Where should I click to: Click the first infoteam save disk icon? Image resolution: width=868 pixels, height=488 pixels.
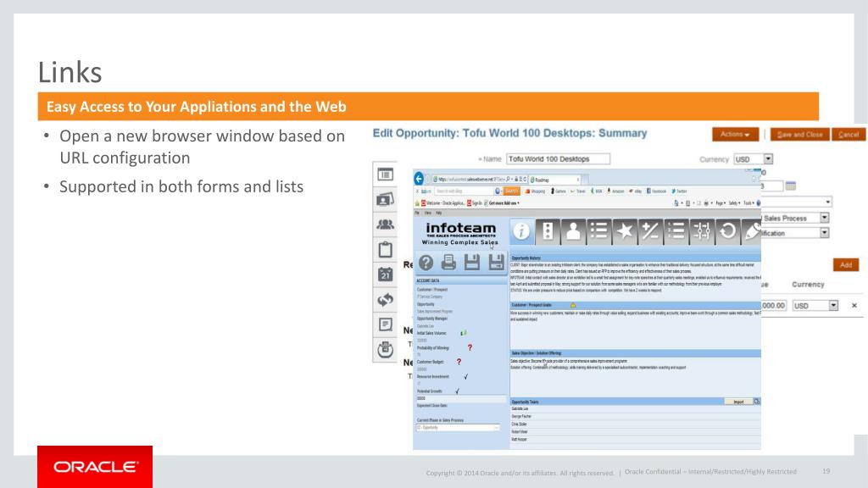click(x=471, y=263)
